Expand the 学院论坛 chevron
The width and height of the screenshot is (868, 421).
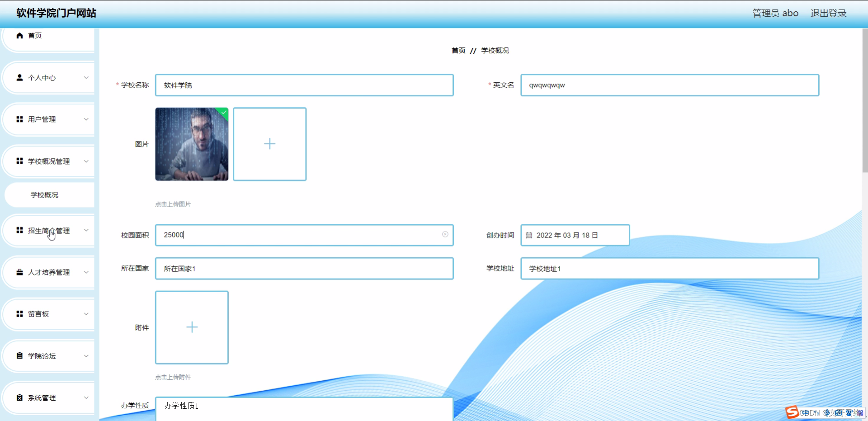point(86,356)
